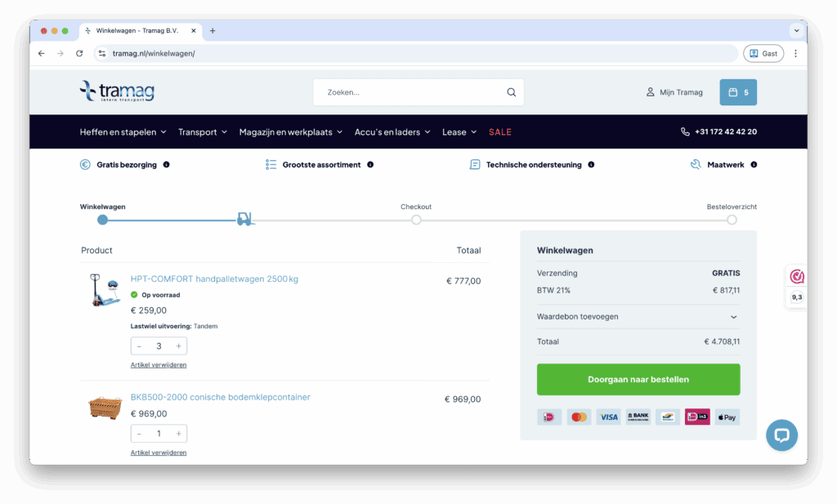The image size is (837, 504).
Task: Decrease quantity of HPT-COMFORT handpalletwagen
Action: (x=140, y=346)
